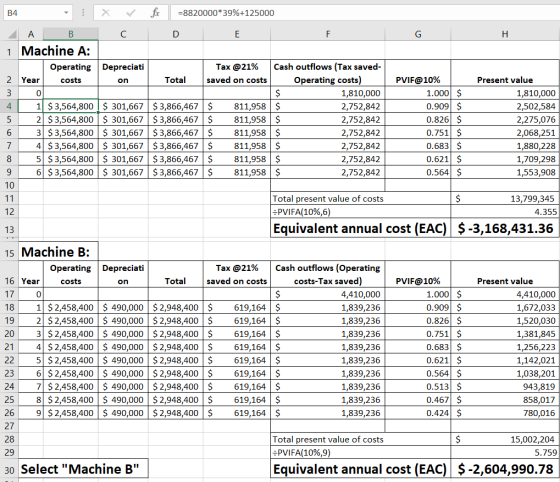Select EAC value $ -3,168,431.36
Viewport: 560px width, 482px height.
[505, 229]
